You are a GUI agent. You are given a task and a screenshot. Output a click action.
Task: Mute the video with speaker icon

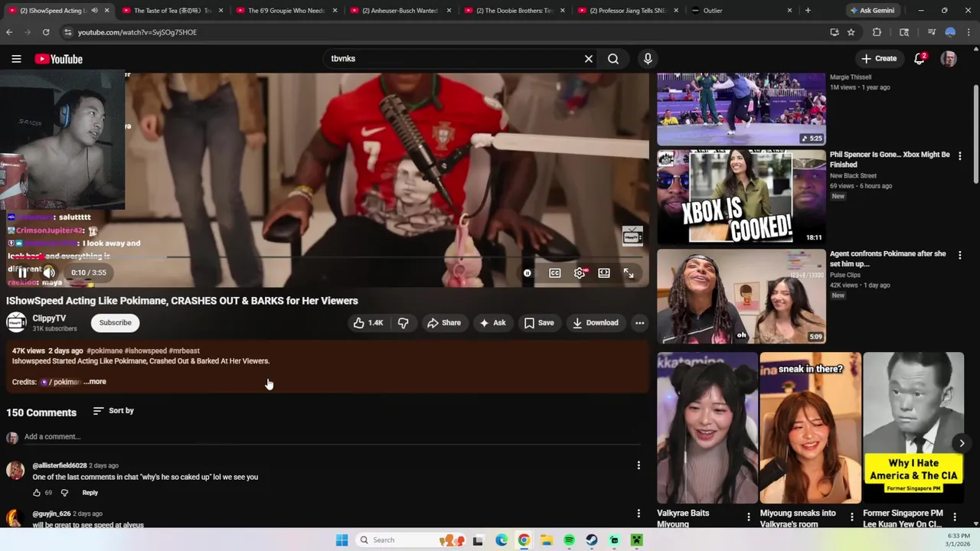point(49,272)
